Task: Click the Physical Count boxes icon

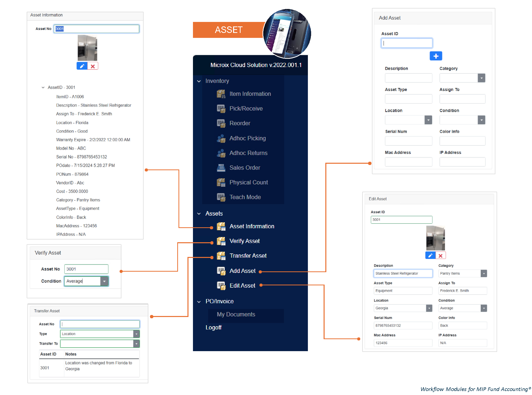Action: click(221, 182)
